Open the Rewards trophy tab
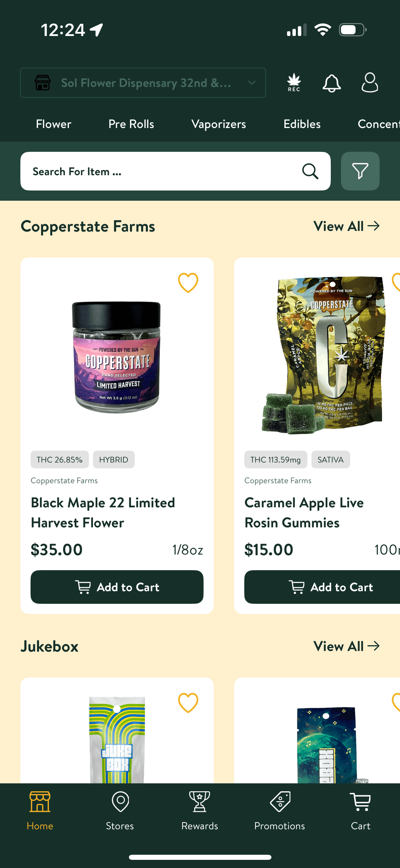Image resolution: width=400 pixels, height=868 pixels. point(199,810)
